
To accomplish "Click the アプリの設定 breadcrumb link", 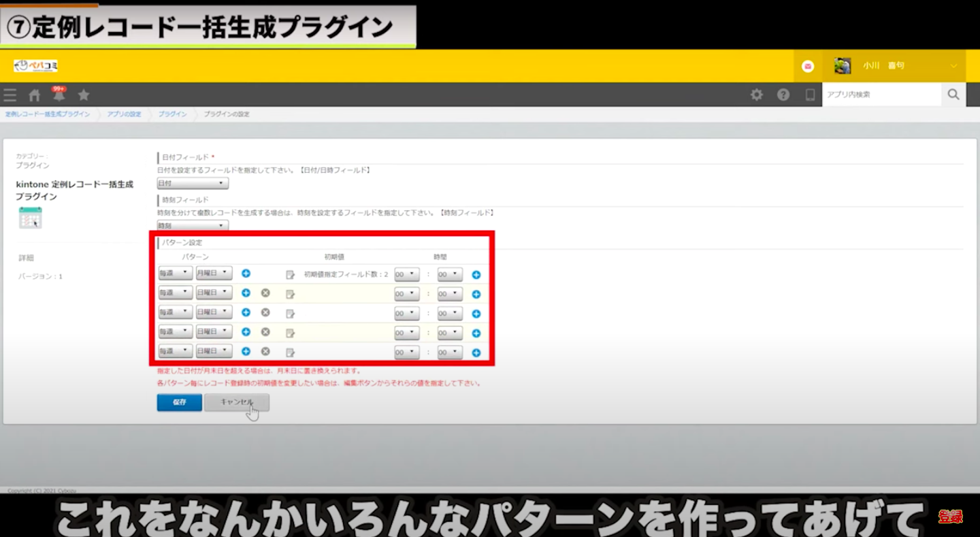I will pos(124,114).
